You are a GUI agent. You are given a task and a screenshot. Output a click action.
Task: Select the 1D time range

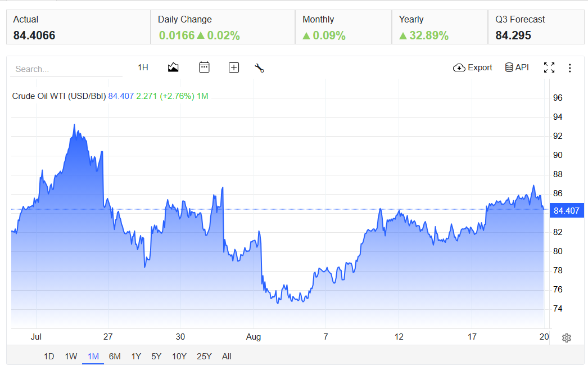pos(49,357)
